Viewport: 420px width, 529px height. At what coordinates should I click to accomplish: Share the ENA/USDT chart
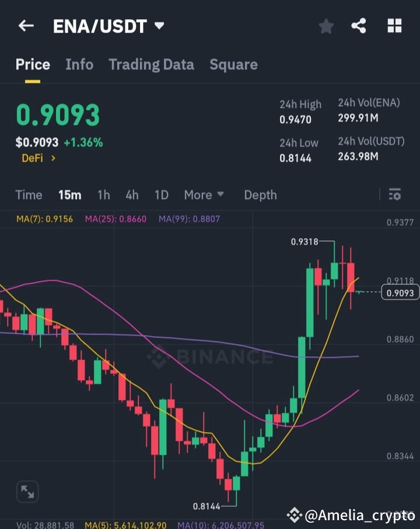[x=359, y=26]
